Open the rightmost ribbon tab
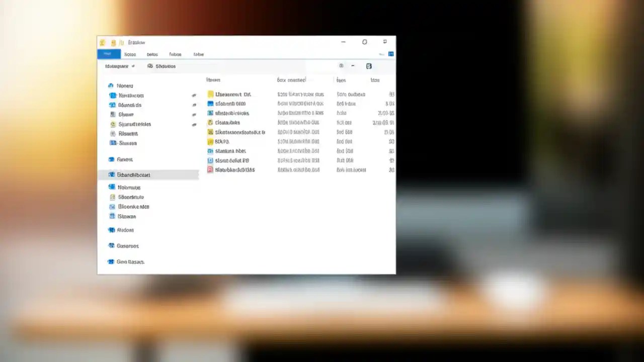This screenshot has height=362, width=644. pos(198,54)
